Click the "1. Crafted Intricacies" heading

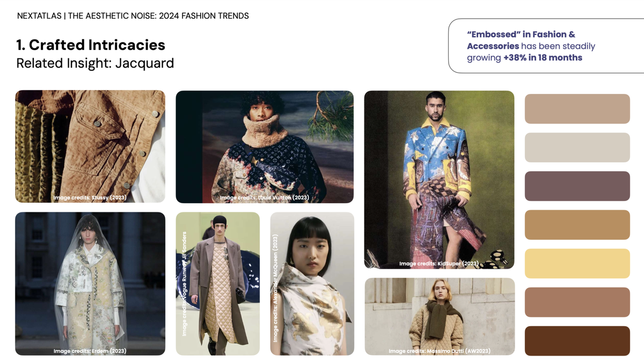(91, 45)
